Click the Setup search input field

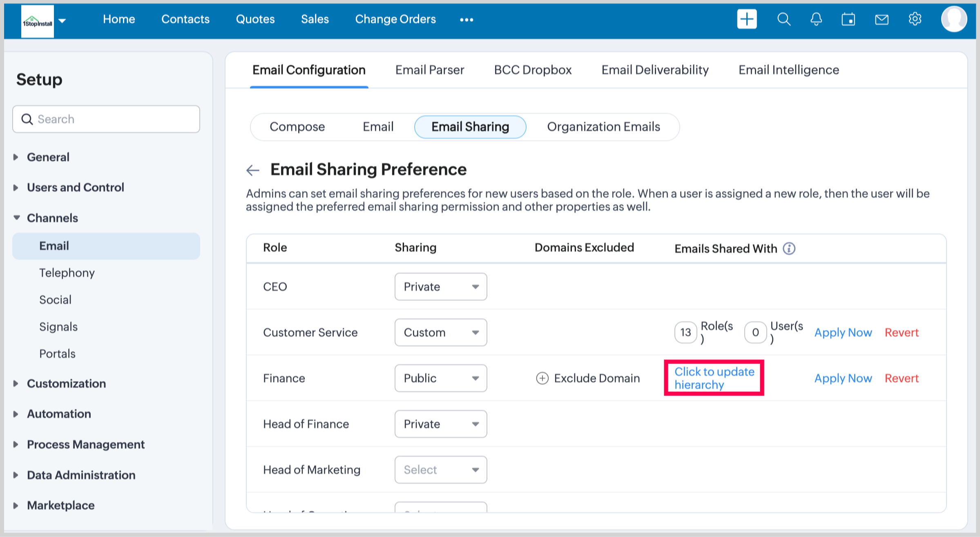tap(106, 119)
